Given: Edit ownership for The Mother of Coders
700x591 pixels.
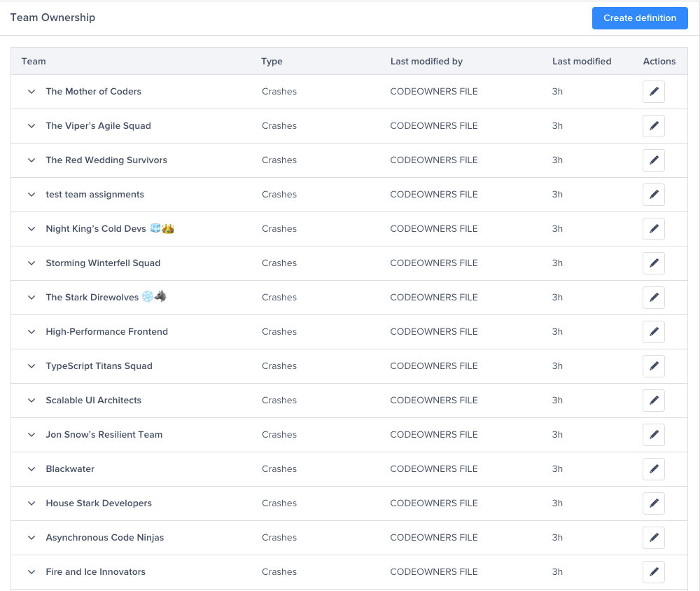Looking at the screenshot, I should (653, 91).
